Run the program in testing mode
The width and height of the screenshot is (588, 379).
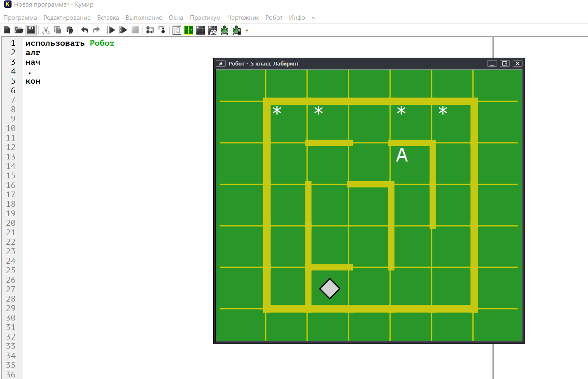pos(123,30)
